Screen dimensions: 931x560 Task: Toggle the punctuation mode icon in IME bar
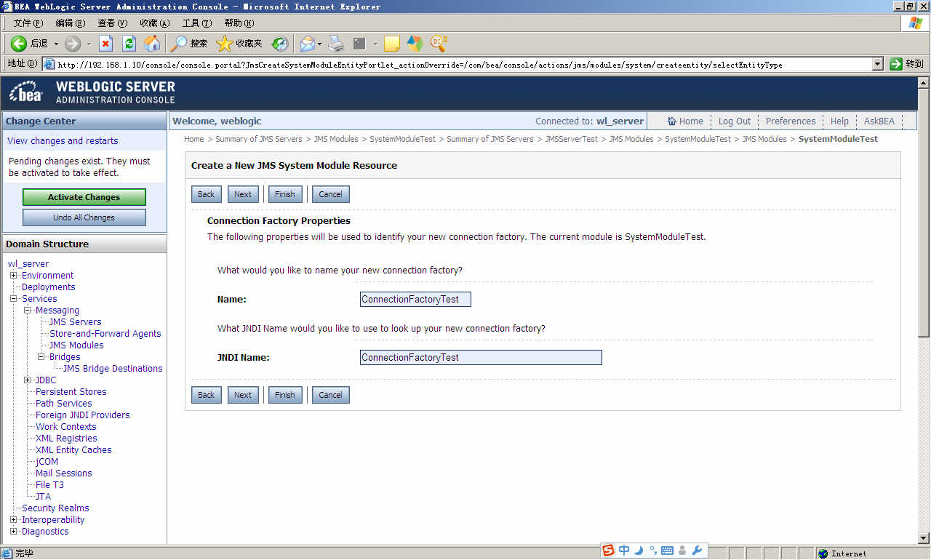pos(653,551)
